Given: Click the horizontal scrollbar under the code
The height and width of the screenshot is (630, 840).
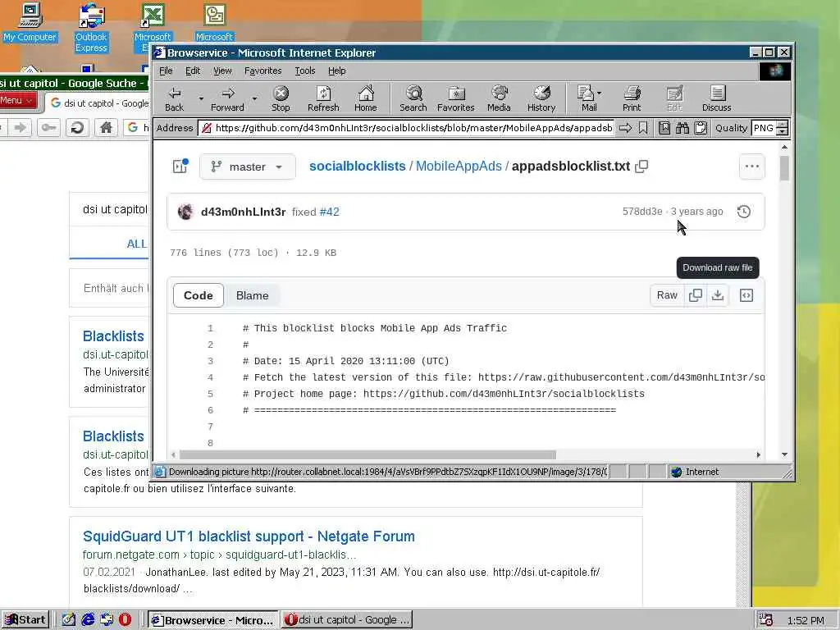Looking at the screenshot, I should (x=367, y=454).
